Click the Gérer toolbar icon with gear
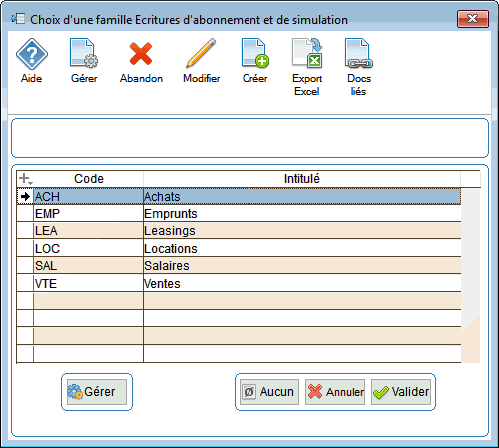499x448 pixels. tap(84, 54)
